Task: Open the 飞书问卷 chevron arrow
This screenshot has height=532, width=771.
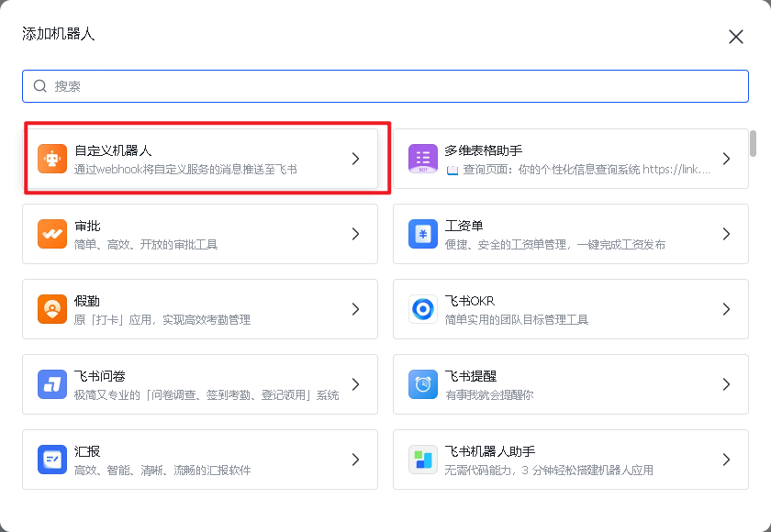Action: coord(355,384)
